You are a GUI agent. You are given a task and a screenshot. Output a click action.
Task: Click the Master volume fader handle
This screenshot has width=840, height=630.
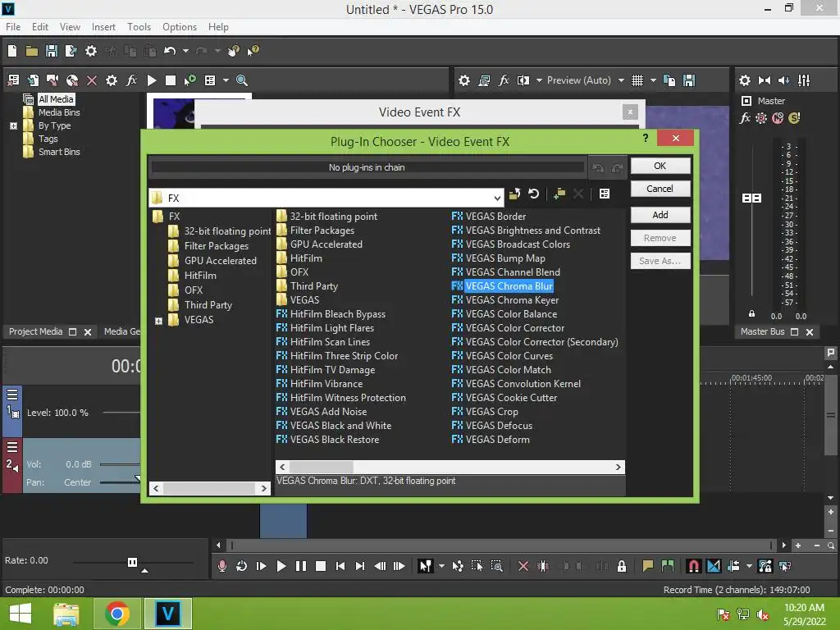[751, 199]
